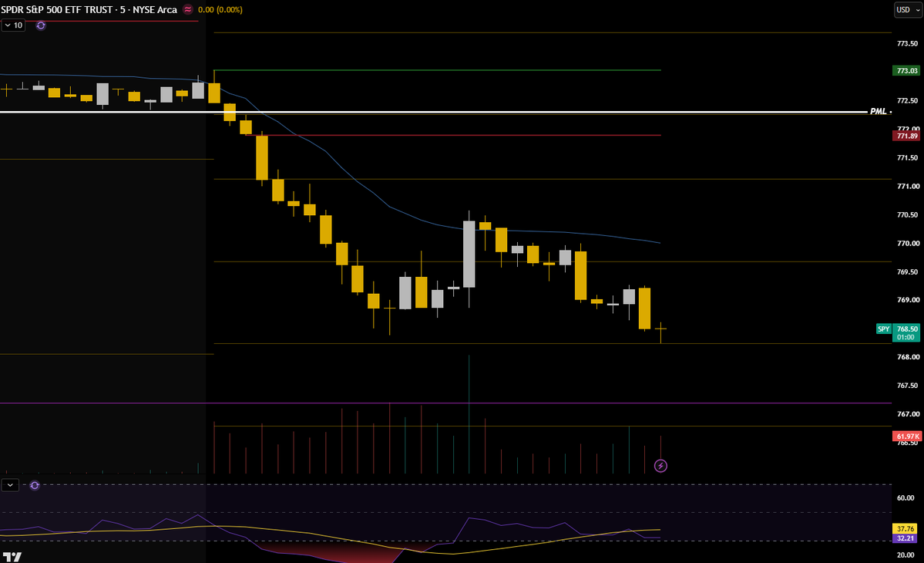
Task: Click the 60.00 level on the oscillator axis
Action: (x=906, y=498)
